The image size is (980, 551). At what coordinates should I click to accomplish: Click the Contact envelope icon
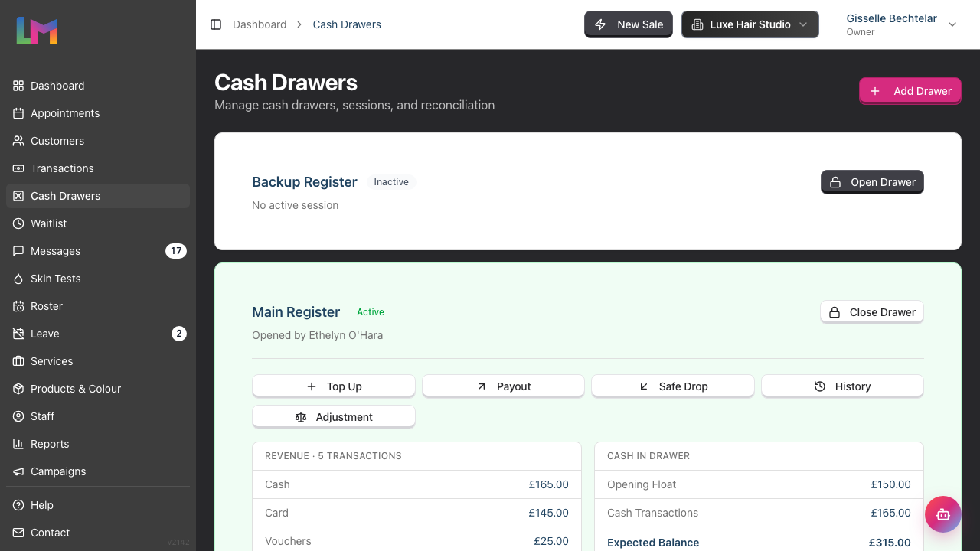(18, 533)
